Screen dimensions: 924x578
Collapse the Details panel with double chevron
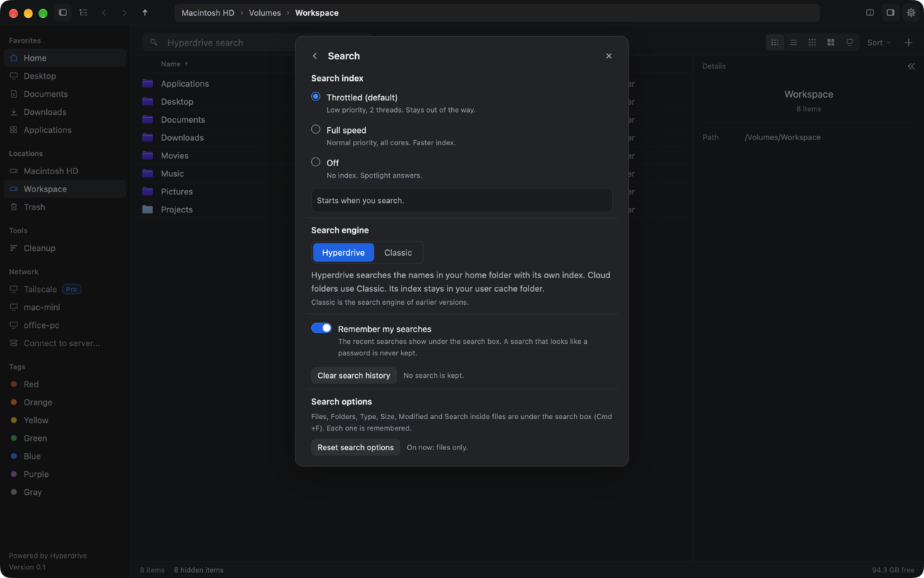[911, 66]
